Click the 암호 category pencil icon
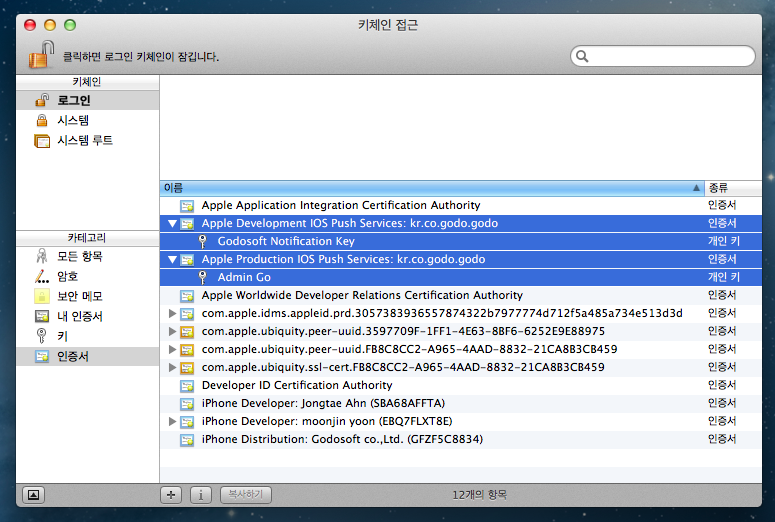 point(42,276)
